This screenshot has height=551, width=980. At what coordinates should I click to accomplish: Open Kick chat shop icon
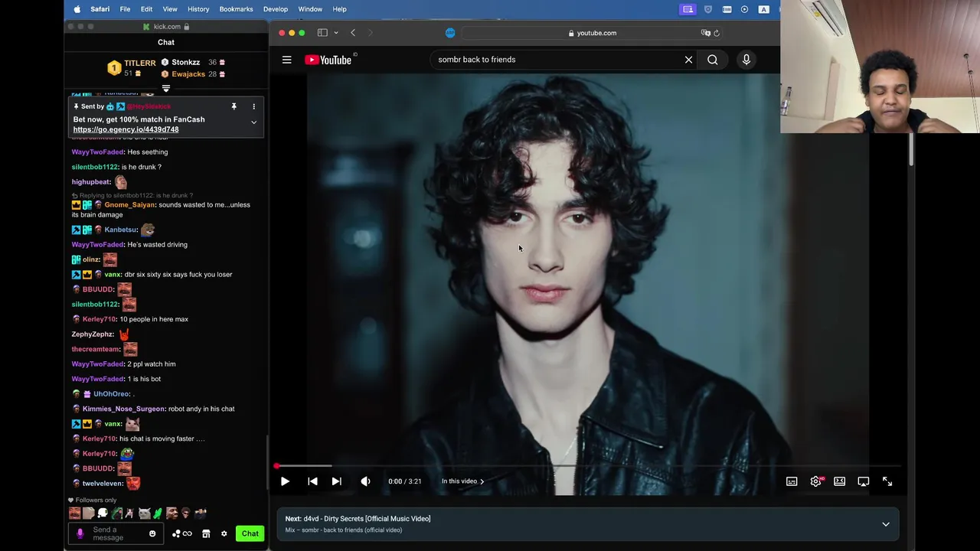[206, 533]
